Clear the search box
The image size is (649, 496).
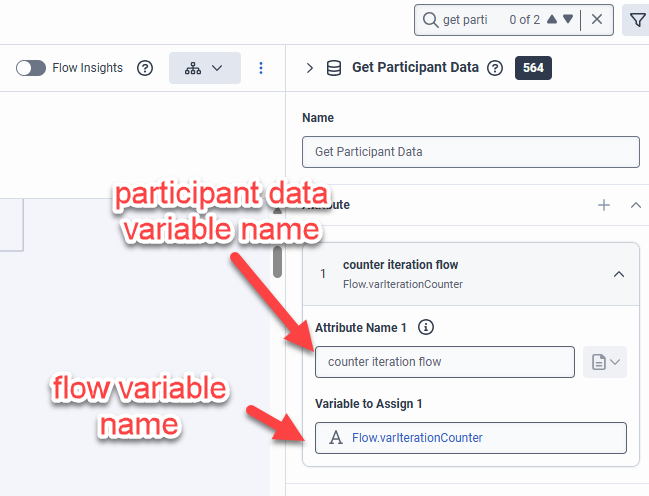point(597,19)
